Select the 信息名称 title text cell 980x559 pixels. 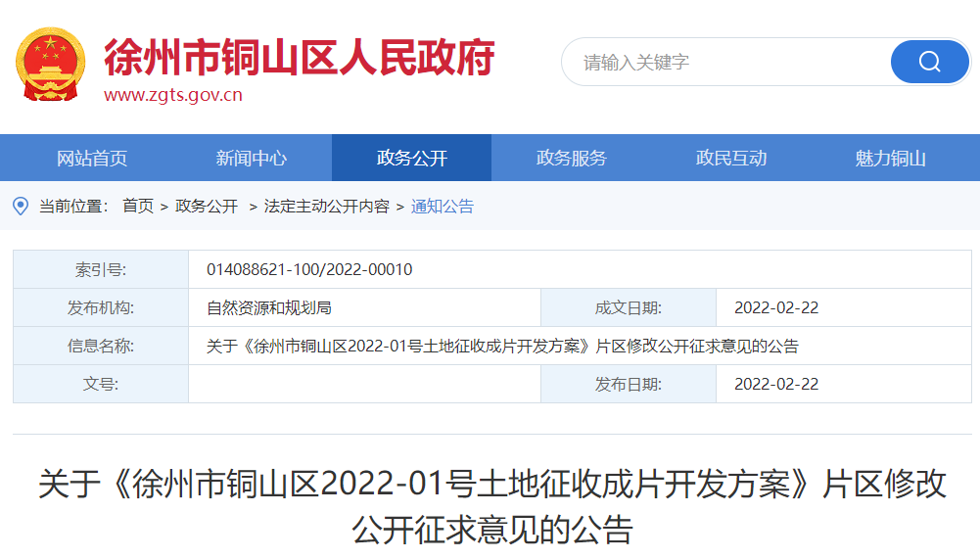(x=580, y=346)
